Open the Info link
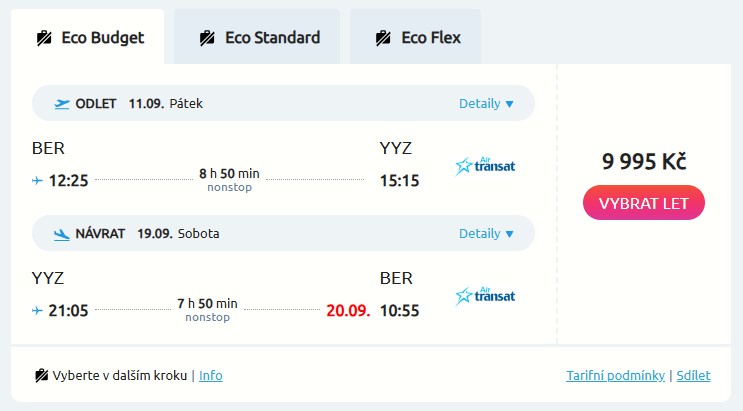Viewport: 743px width, 411px height. 211,376
